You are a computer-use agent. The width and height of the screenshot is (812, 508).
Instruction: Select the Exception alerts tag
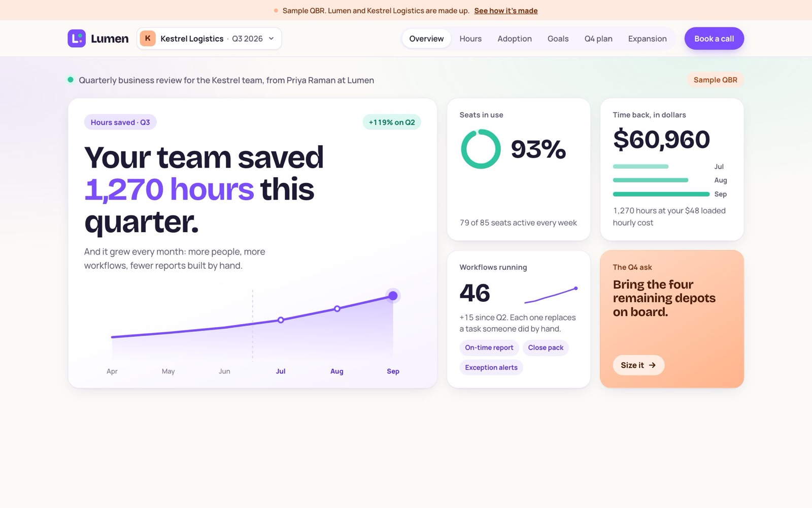pos(491,367)
